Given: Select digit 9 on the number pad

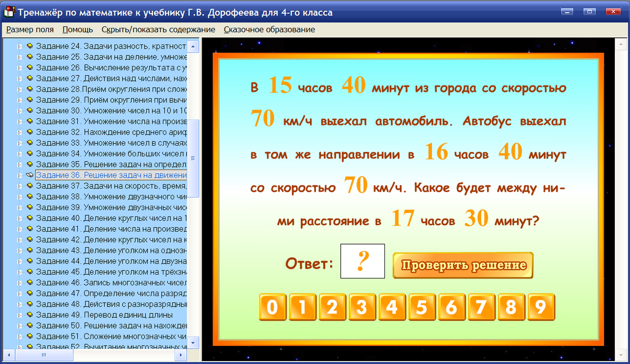Looking at the screenshot, I should 541,306.
